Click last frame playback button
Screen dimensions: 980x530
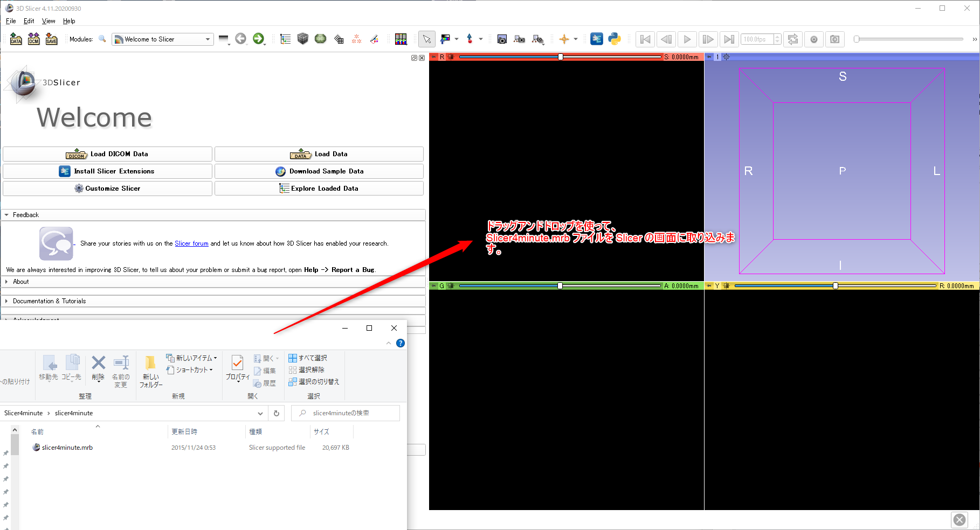coord(729,39)
